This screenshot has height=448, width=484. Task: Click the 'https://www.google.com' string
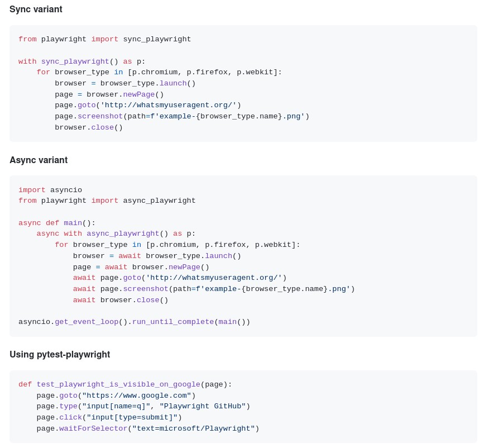pyautogui.click(x=137, y=396)
